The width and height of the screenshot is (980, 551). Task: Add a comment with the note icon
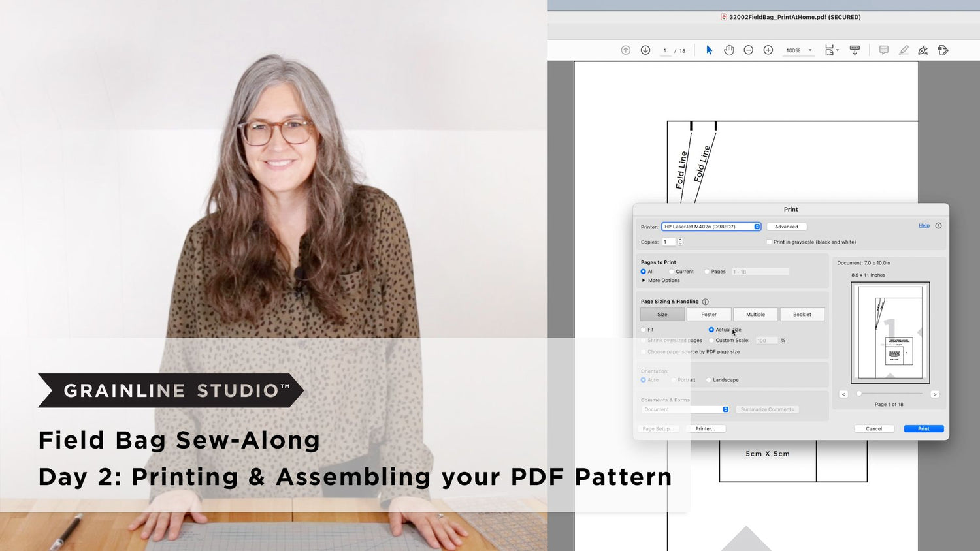884,50
